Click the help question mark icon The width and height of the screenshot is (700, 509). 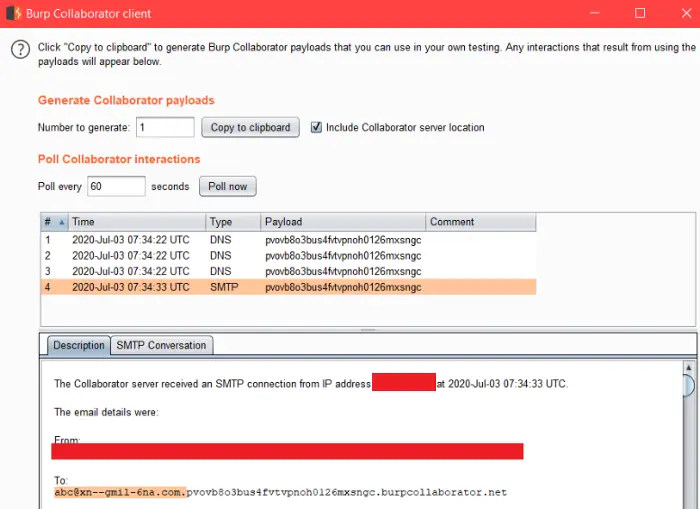[21, 50]
